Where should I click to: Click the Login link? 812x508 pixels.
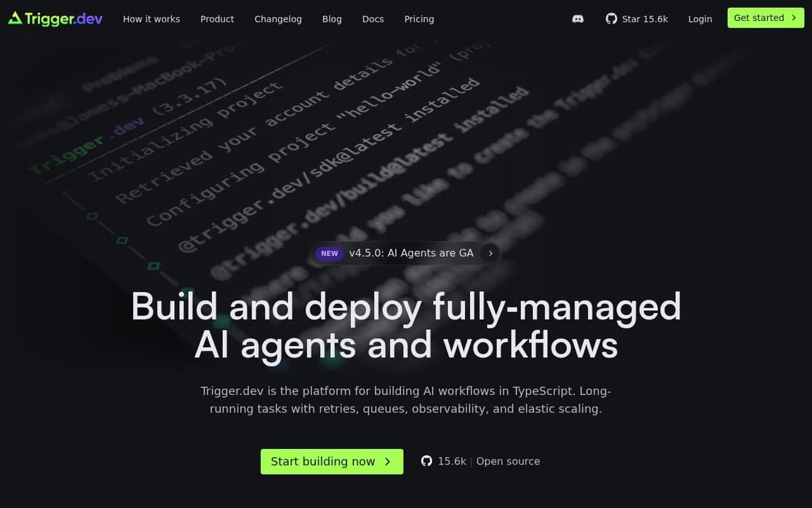[x=700, y=19]
